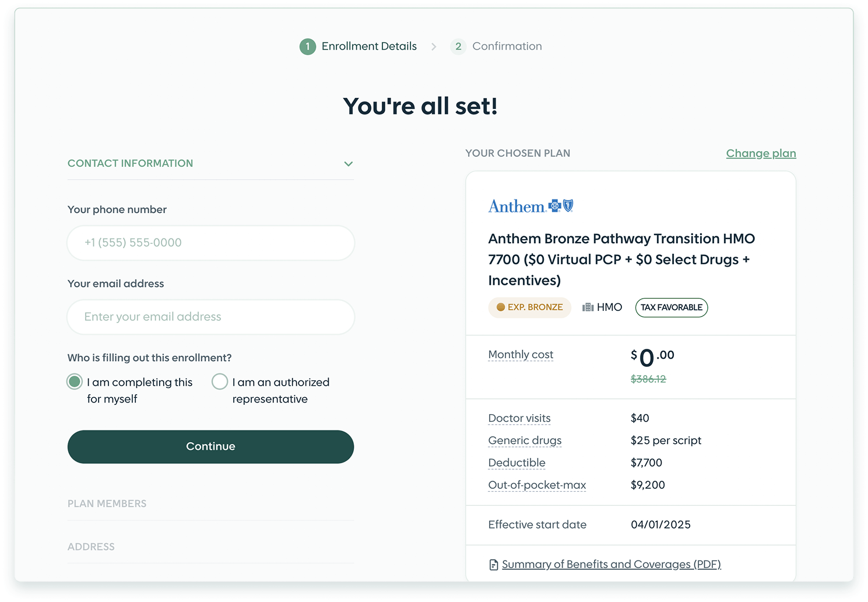Expand the Address section
The width and height of the screenshot is (868, 602).
click(x=210, y=547)
